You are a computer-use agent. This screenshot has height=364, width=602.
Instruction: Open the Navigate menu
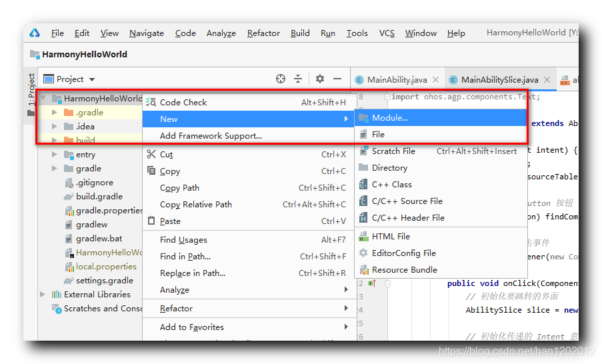click(x=147, y=33)
